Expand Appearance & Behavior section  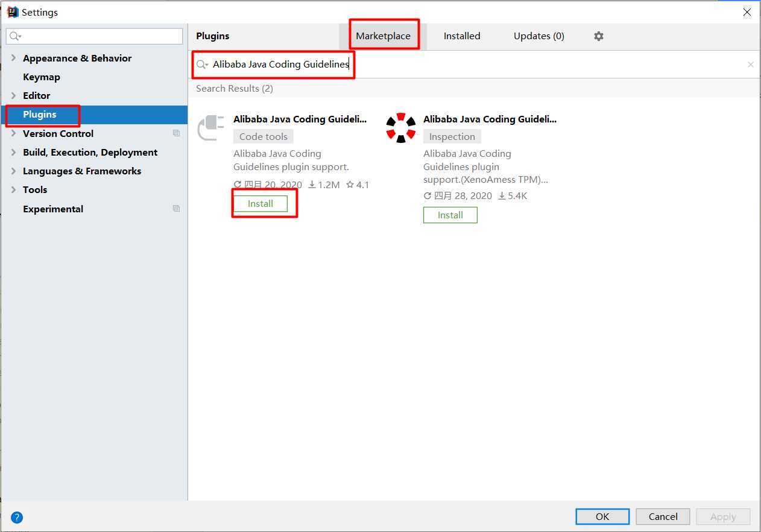tap(13, 58)
